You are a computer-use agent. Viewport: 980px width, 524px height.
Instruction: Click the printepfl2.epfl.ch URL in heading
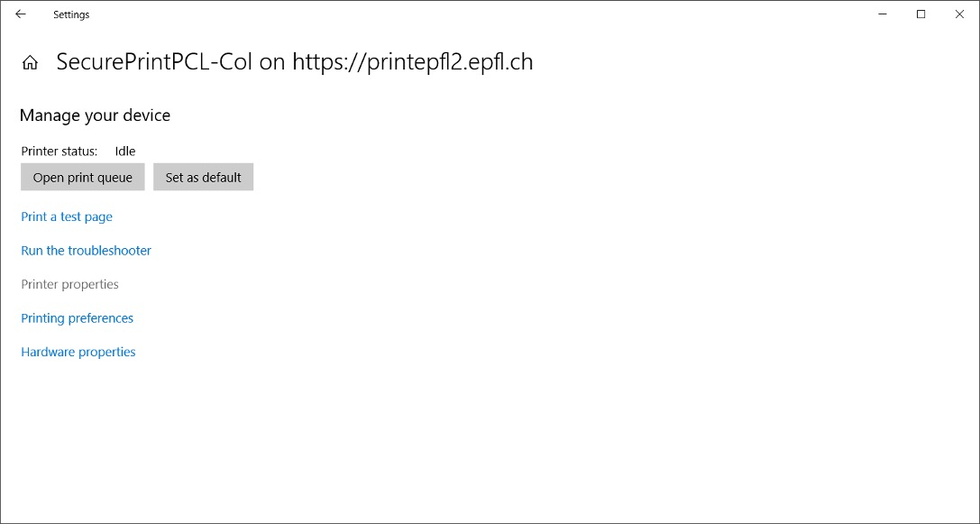412,62
